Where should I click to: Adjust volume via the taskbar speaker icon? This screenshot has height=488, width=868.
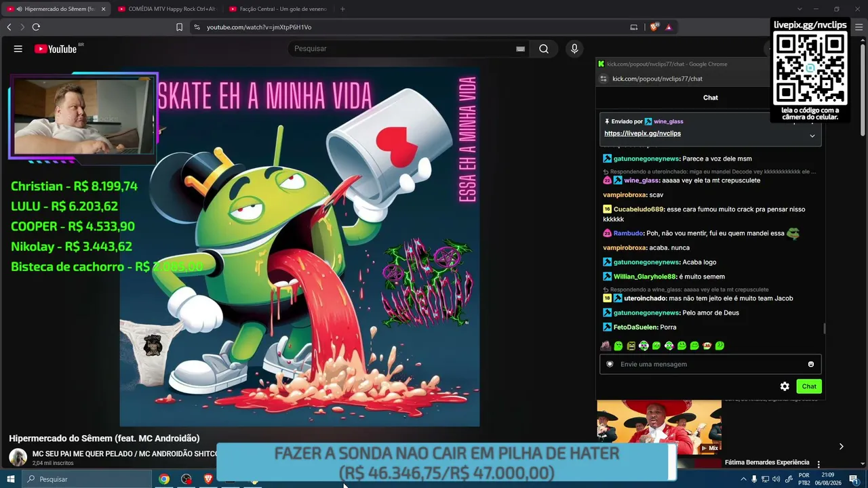pyautogui.click(x=776, y=479)
